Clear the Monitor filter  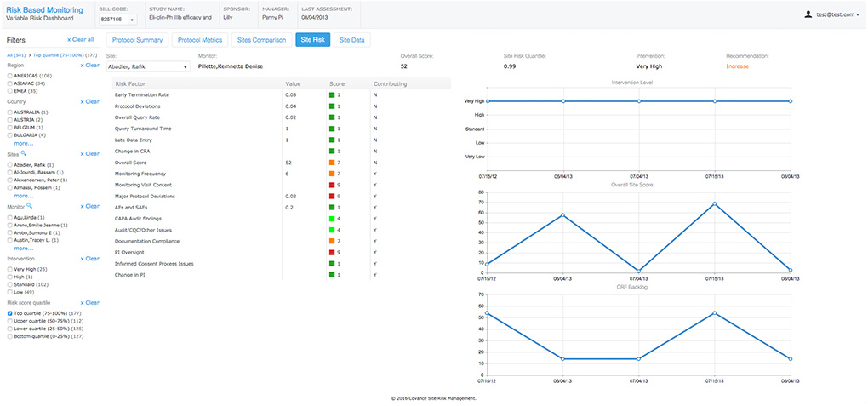tap(89, 207)
